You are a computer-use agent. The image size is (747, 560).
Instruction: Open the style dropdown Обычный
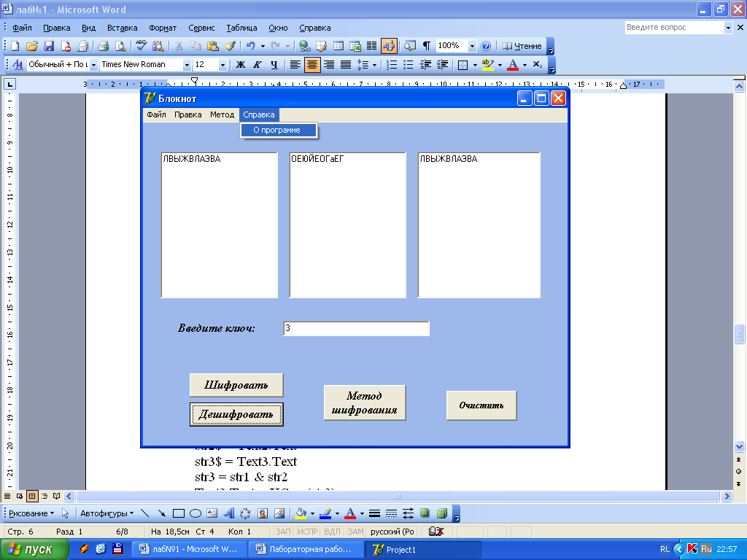[94, 65]
